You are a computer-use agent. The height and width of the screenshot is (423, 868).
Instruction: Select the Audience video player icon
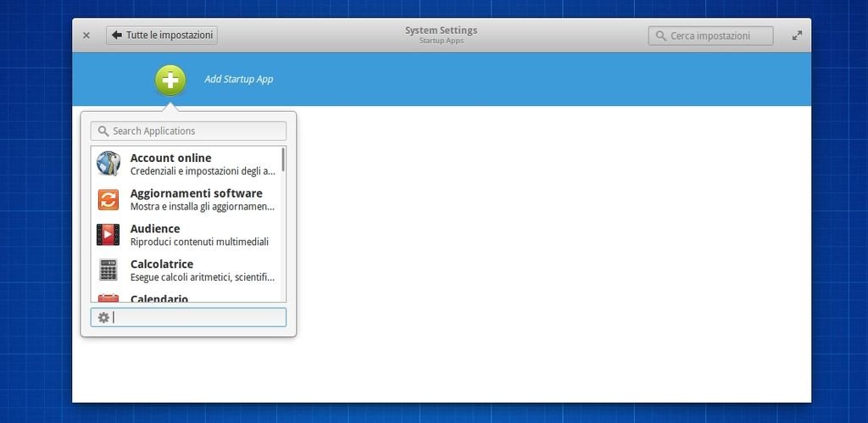[108, 235]
